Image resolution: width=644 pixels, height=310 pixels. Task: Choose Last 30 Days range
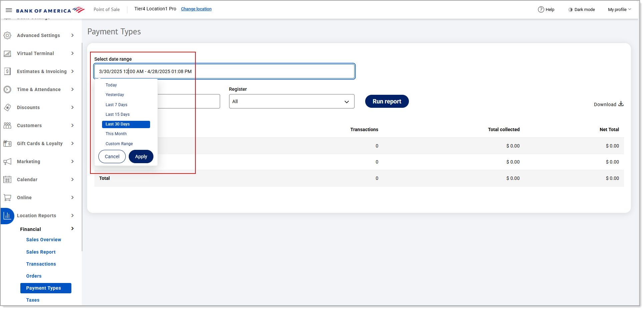click(126, 124)
